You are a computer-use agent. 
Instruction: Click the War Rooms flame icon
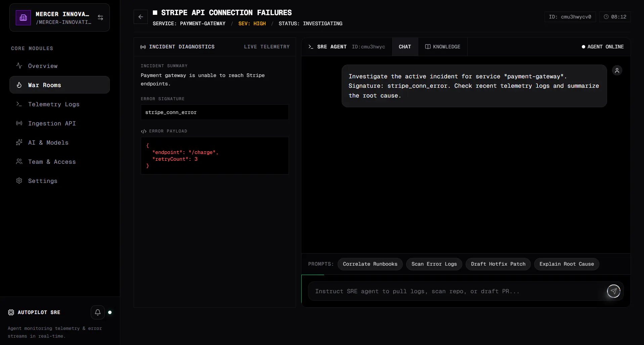tap(19, 85)
